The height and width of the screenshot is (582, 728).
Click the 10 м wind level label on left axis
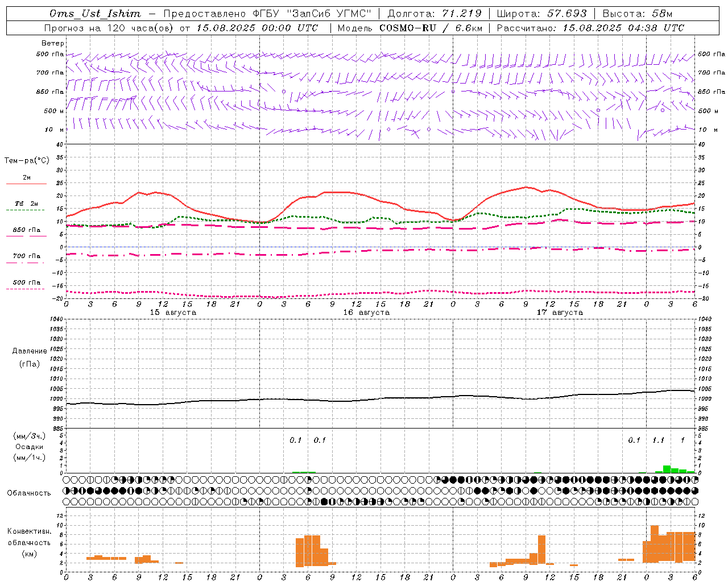pos(55,130)
